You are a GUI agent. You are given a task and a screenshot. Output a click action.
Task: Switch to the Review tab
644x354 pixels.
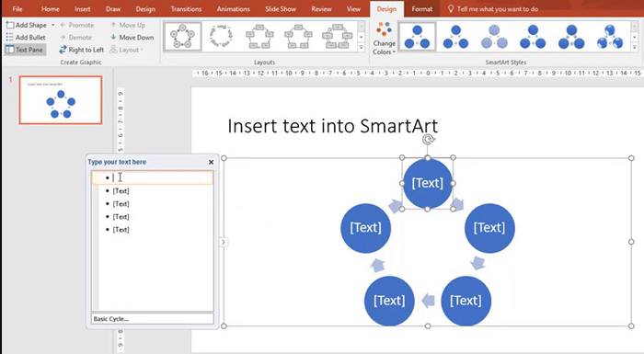point(321,8)
